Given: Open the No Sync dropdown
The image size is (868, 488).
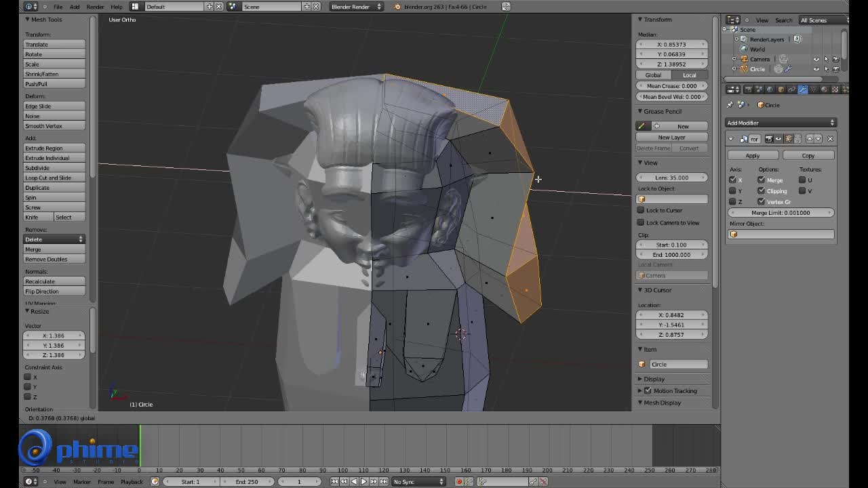Looking at the screenshot, I should [418, 482].
